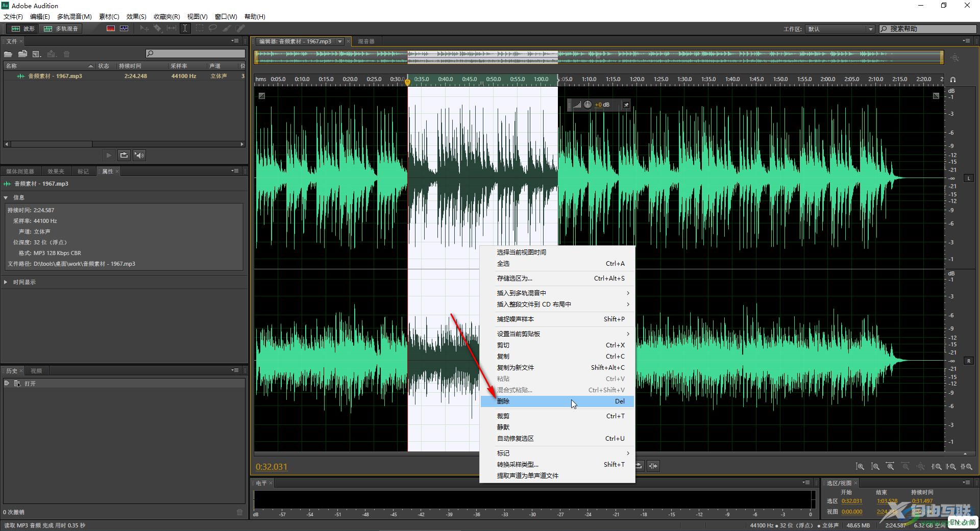
Task: Click the skip selection transport icon
Action: pyautogui.click(x=653, y=466)
